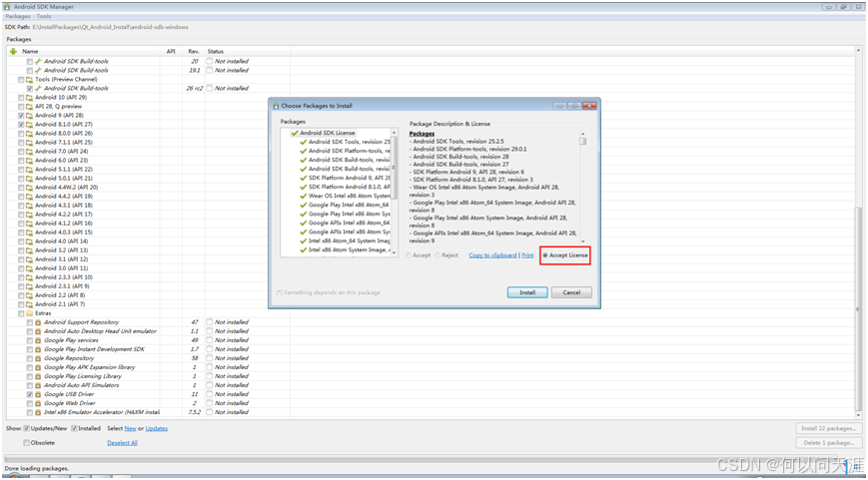The height and width of the screenshot is (480, 868).
Task: Click the folder icon beside Android 4.4.2 (API 19)
Action: [x=29, y=197]
